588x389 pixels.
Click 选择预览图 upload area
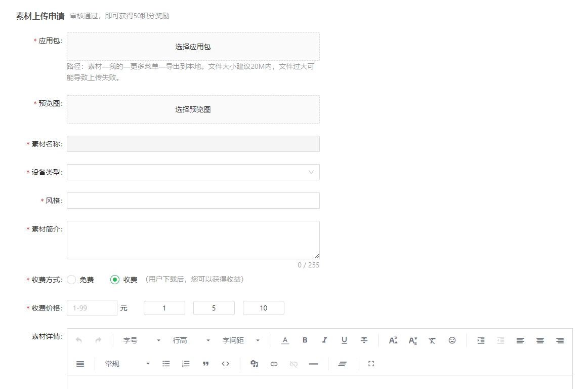193,109
